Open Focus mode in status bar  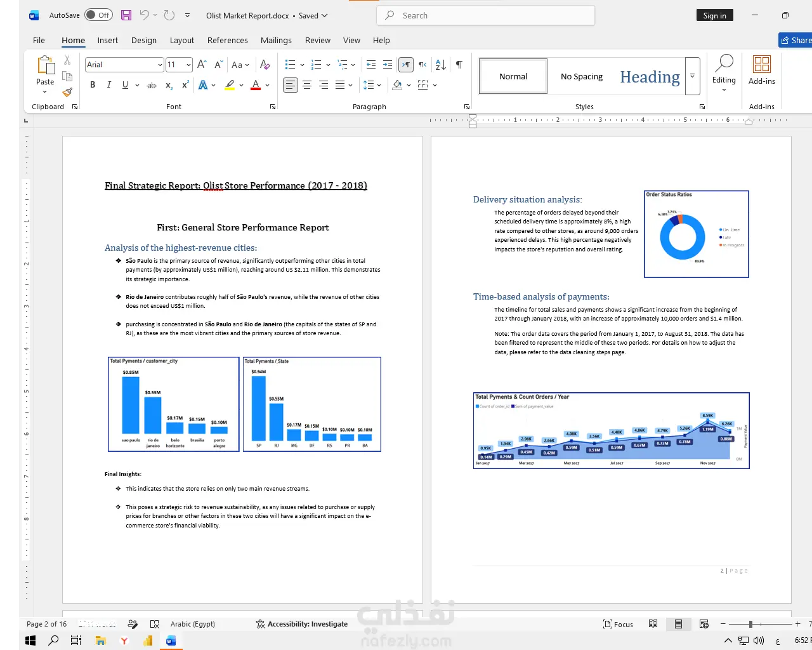click(x=618, y=624)
